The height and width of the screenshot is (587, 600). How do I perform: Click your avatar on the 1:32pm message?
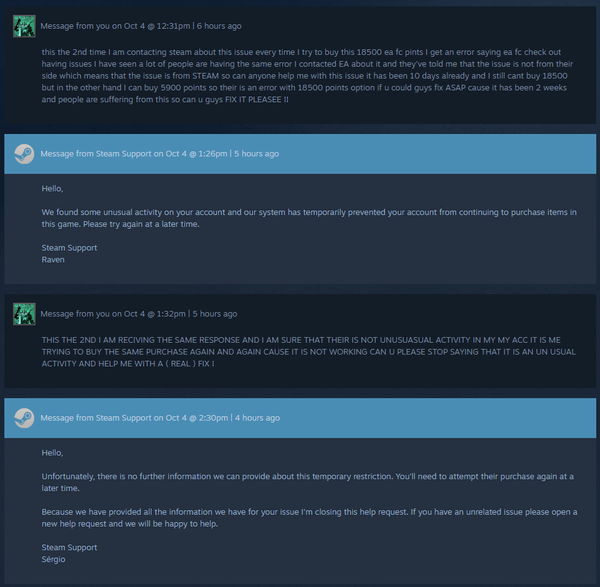tap(24, 314)
